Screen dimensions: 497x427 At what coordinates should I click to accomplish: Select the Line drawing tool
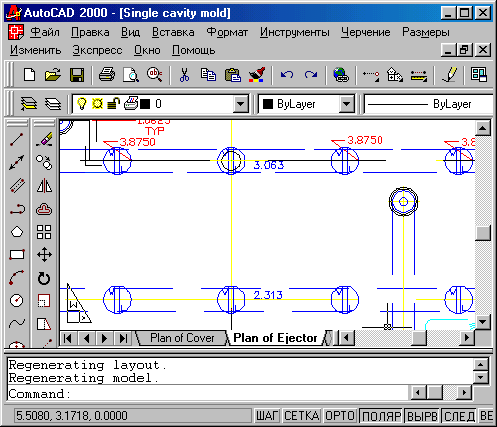click(17, 139)
